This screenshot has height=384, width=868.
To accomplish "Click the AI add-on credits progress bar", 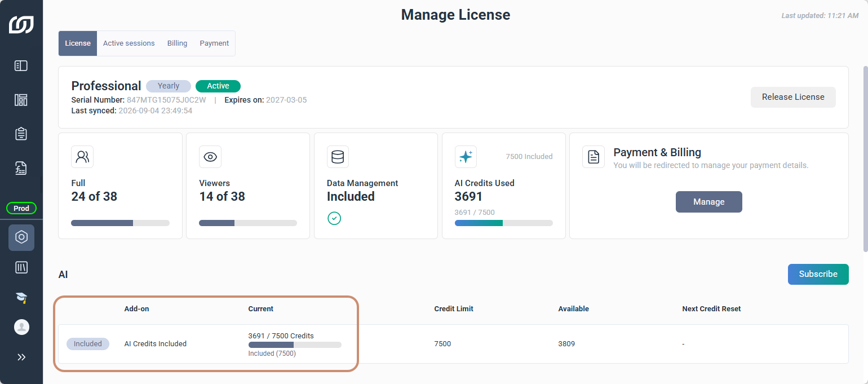I will point(295,345).
